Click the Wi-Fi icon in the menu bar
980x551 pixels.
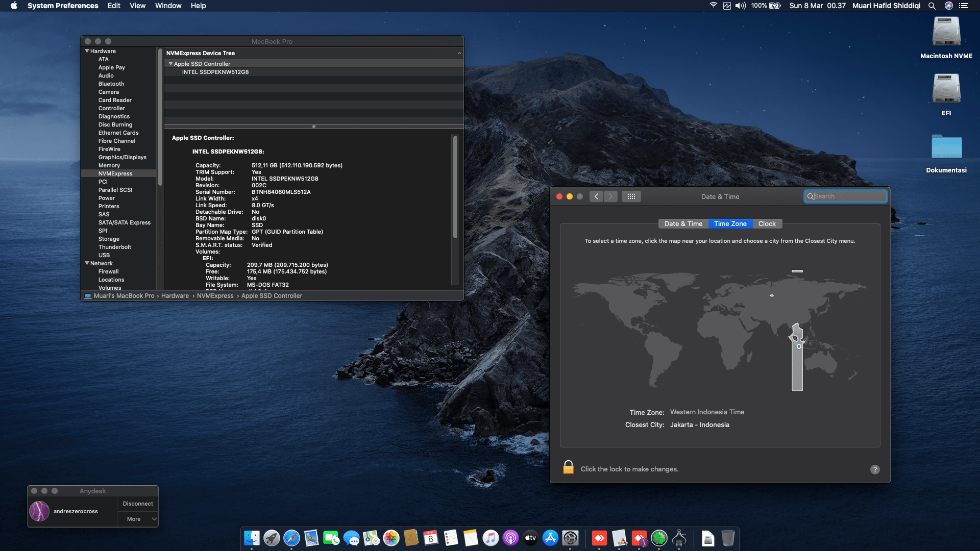(713, 6)
